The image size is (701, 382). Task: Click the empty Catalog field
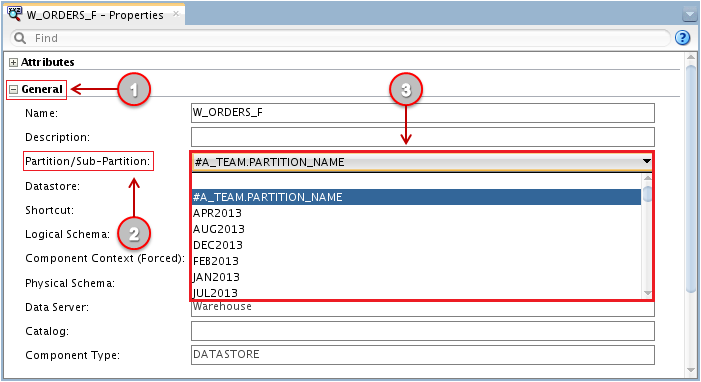(x=422, y=331)
